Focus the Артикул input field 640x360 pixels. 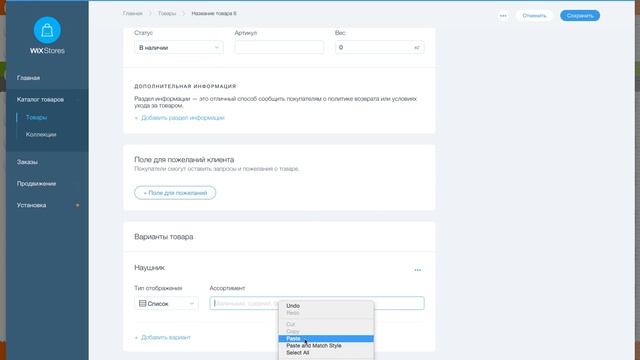pyautogui.click(x=279, y=48)
